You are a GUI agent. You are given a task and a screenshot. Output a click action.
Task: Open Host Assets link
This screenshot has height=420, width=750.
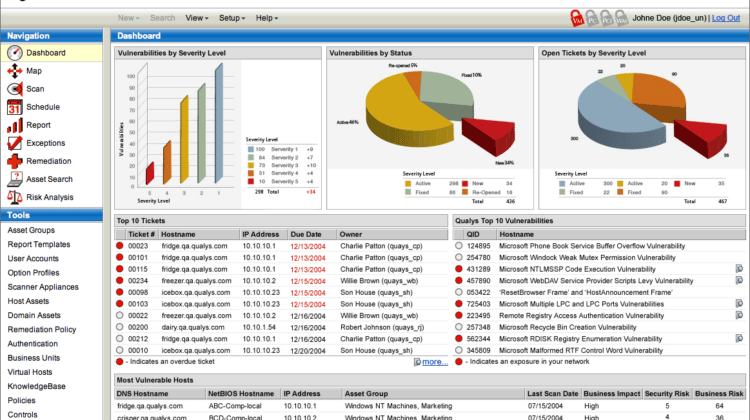28,301
